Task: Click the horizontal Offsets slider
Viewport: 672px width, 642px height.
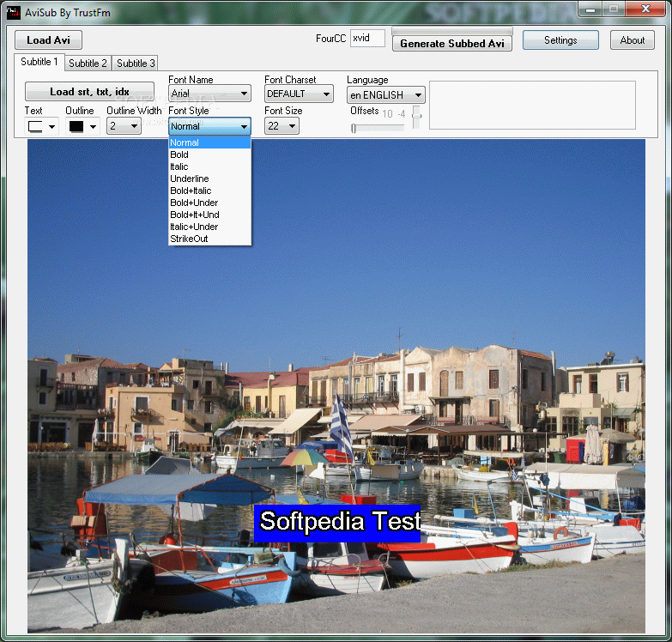Action: pos(377,128)
